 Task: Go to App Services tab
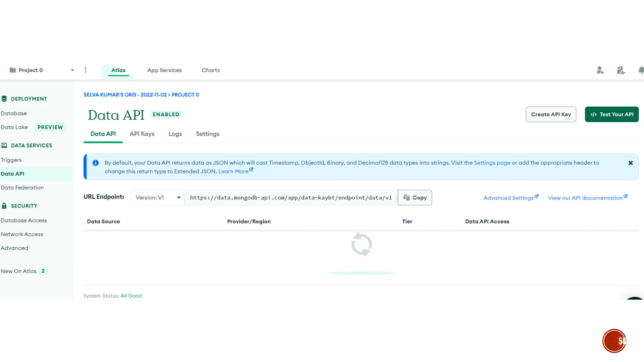[x=164, y=70]
